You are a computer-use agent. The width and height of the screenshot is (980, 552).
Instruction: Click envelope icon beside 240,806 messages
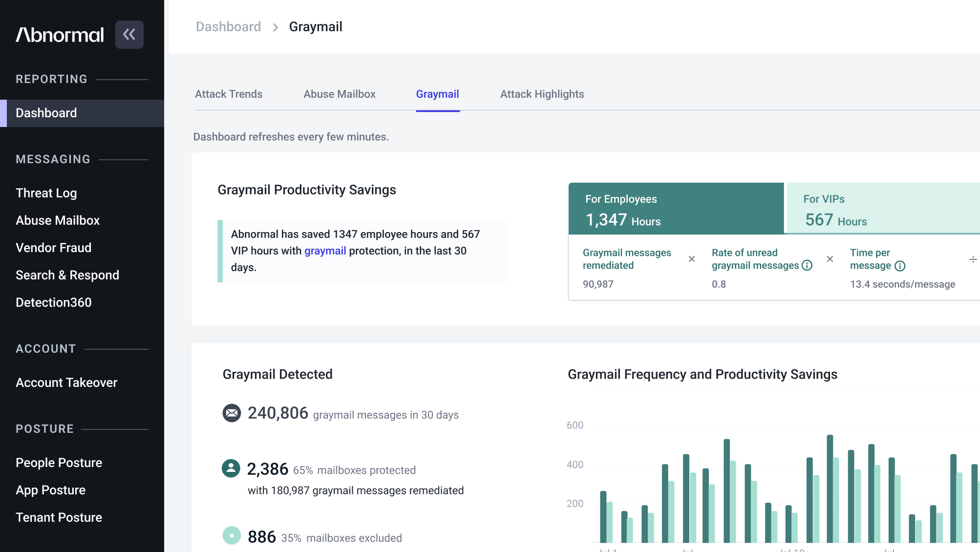pyautogui.click(x=232, y=413)
